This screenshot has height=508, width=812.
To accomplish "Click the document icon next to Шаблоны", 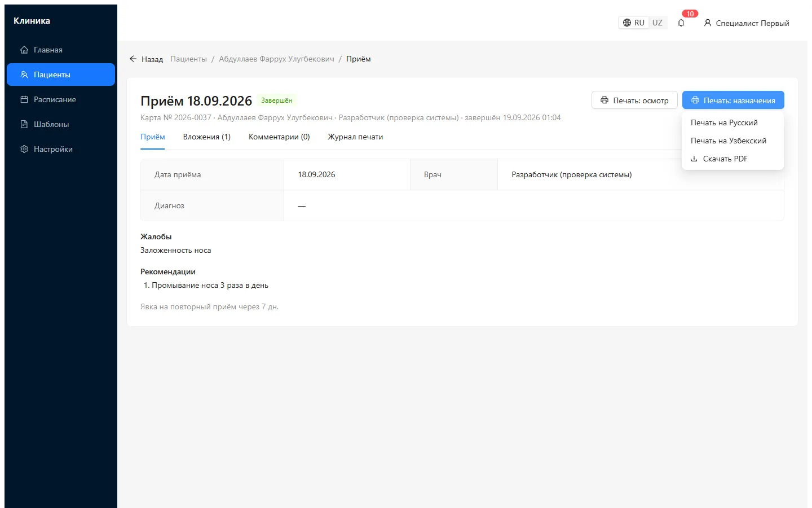I will (24, 124).
